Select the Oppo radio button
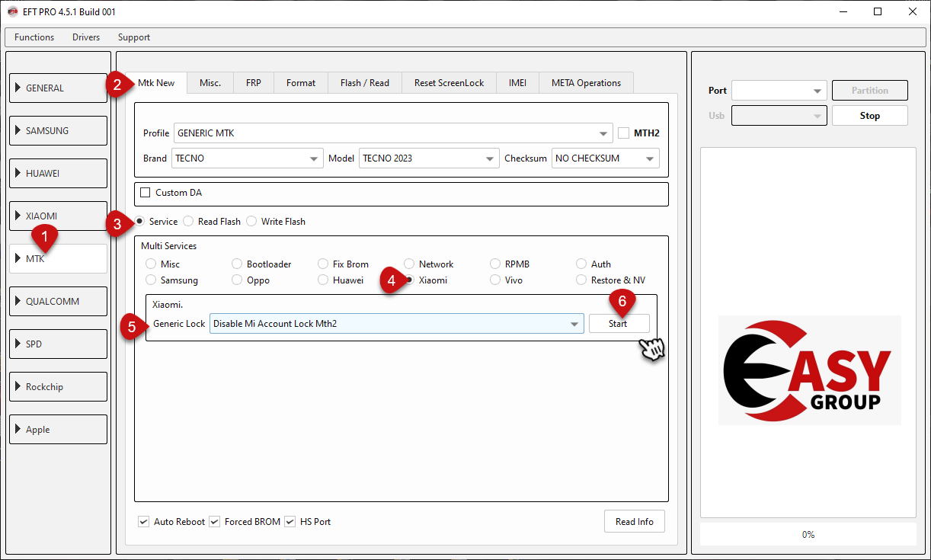The height and width of the screenshot is (560, 931). point(237,280)
